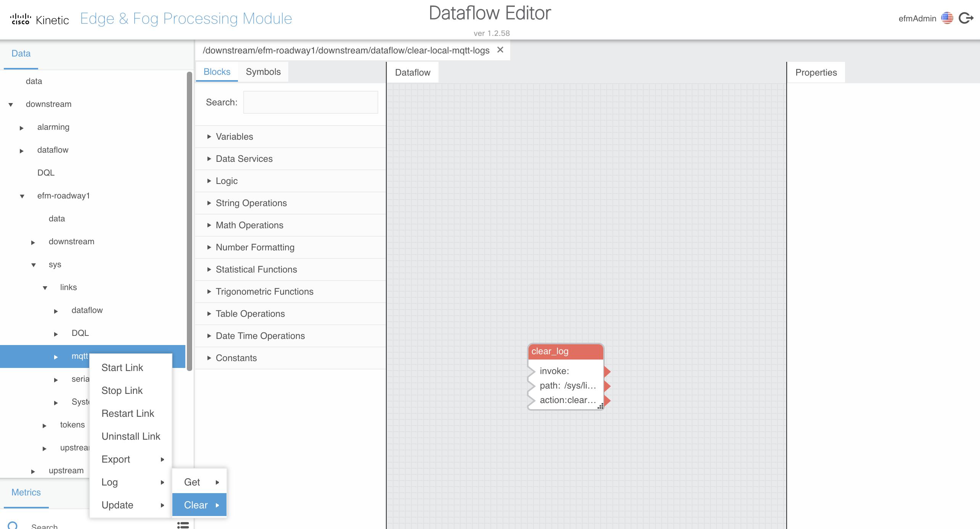Expand the tokens tree node

45,426
